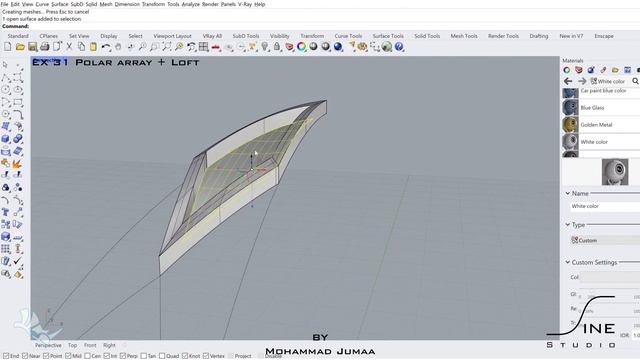
Task: Switch to the Mesh Tools toolbar tab
Action: tap(464, 36)
